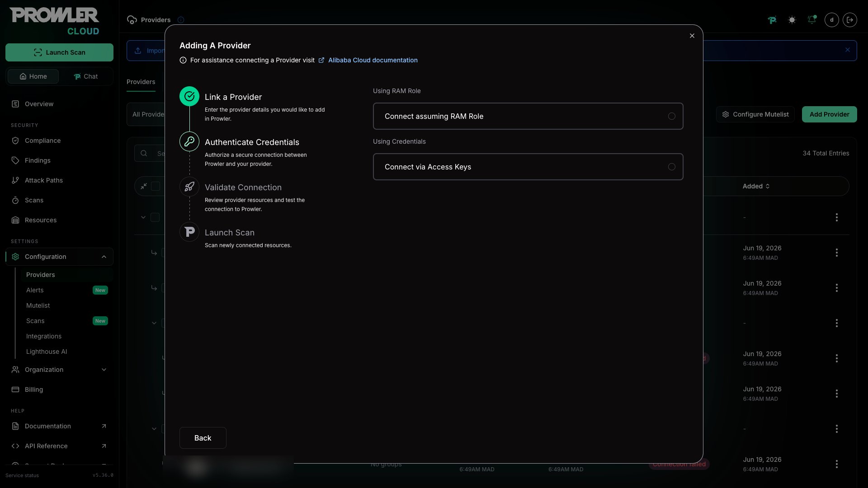The height and width of the screenshot is (488, 868).
Task: Collapse the Configuration section chevron
Action: pos(104,257)
